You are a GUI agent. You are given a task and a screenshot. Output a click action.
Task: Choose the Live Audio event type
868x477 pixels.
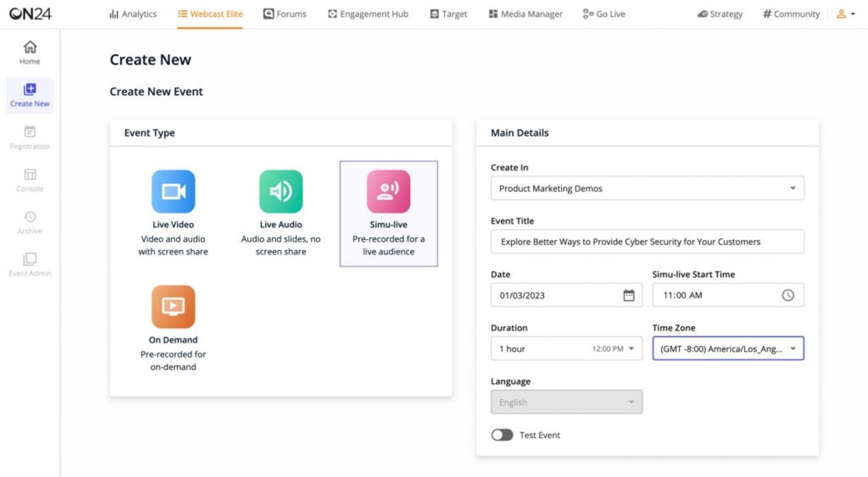tap(281, 213)
